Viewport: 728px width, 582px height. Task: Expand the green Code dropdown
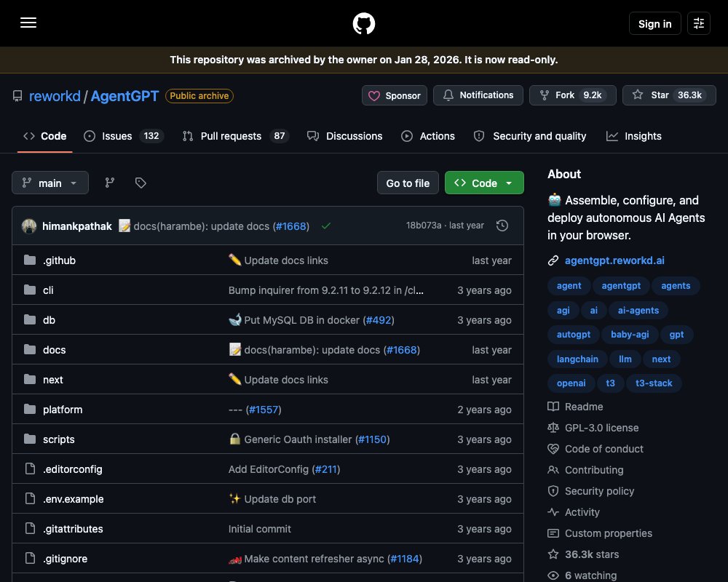click(x=484, y=183)
